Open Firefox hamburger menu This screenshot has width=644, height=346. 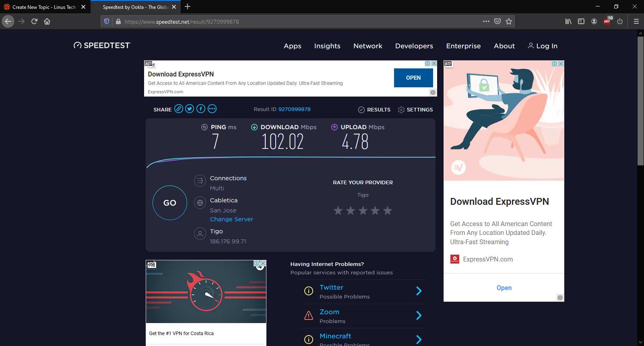(636, 21)
